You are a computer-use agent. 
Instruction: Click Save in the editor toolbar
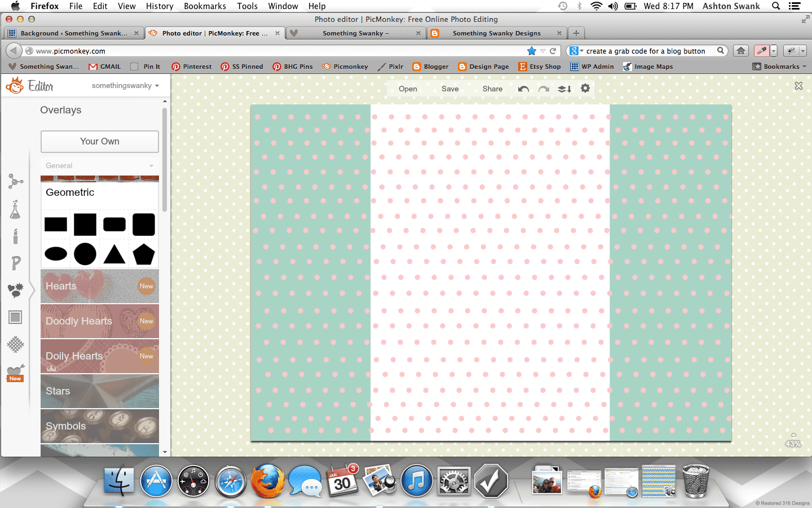(x=450, y=89)
